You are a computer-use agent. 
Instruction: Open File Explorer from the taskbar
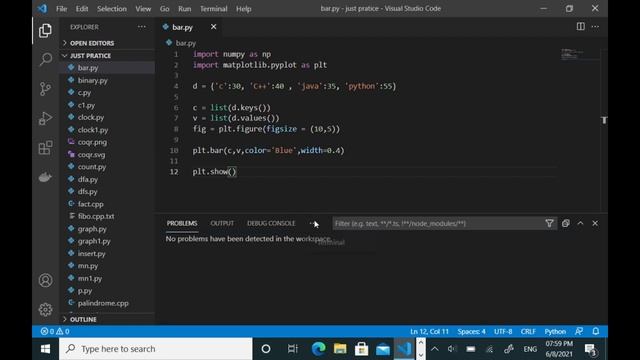pos(340,349)
